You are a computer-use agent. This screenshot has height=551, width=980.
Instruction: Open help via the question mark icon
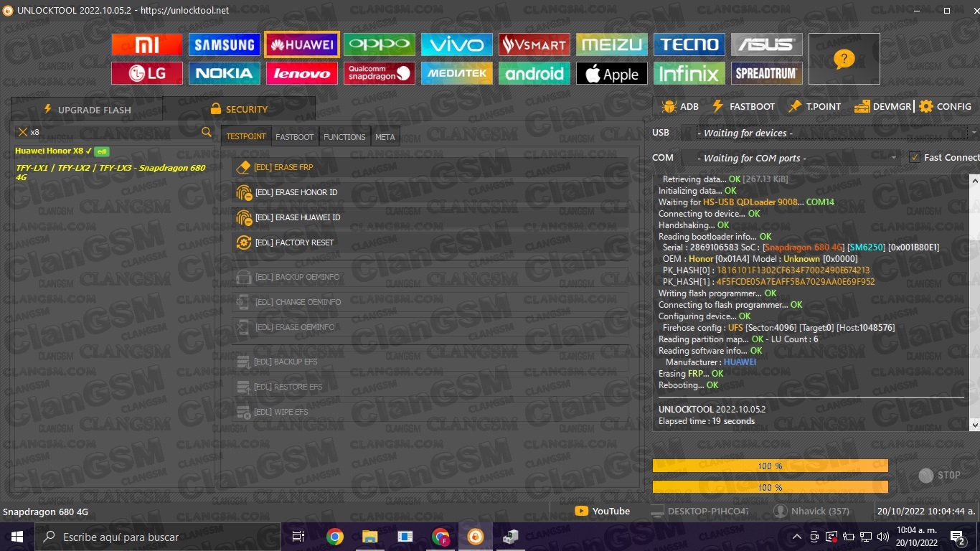844,59
